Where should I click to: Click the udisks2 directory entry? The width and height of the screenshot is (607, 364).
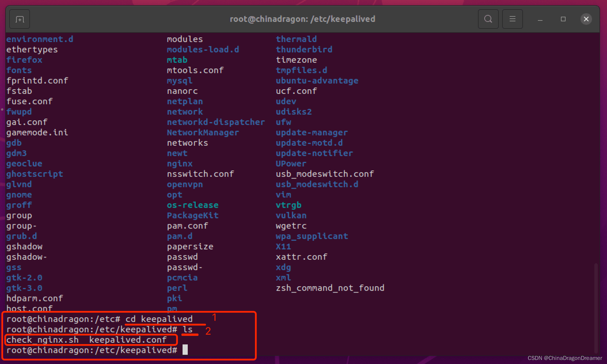pyautogui.click(x=294, y=112)
